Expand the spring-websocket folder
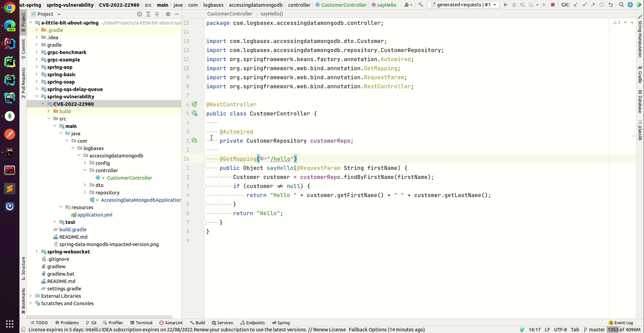The width and height of the screenshot is (644, 333). pyautogui.click(x=37, y=252)
